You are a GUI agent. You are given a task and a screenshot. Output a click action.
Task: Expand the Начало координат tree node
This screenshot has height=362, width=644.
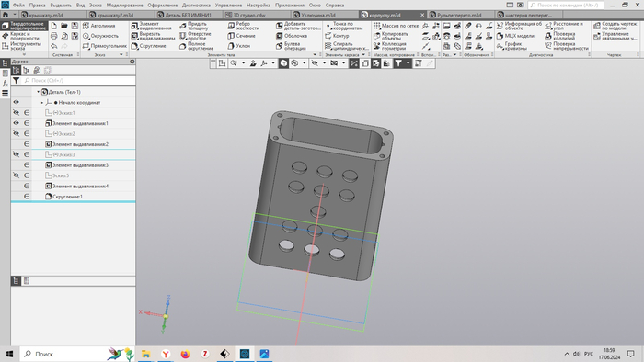tap(42, 103)
